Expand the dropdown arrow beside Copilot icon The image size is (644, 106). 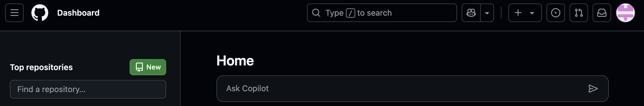coord(487,13)
